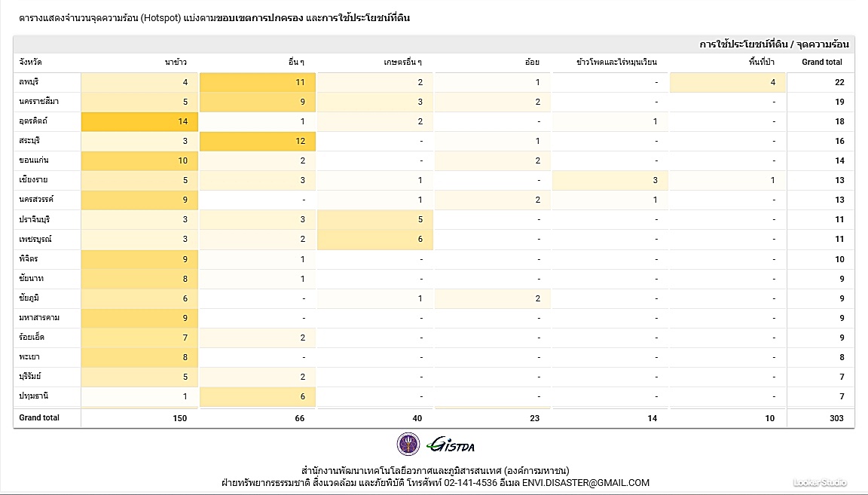Select the อุตรดิตถ์ province row label
The height and width of the screenshot is (495, 868).
pos(33,121)
